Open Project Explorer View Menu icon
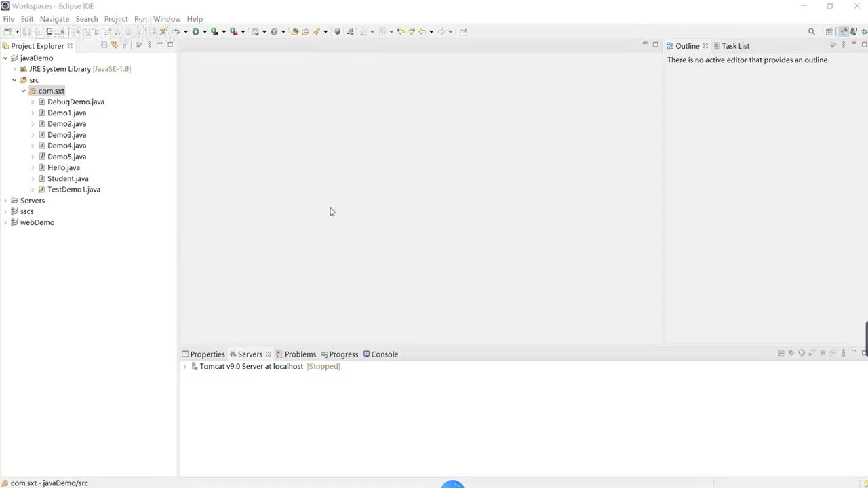Screen dimensions: 868x488 pos(149,45)
